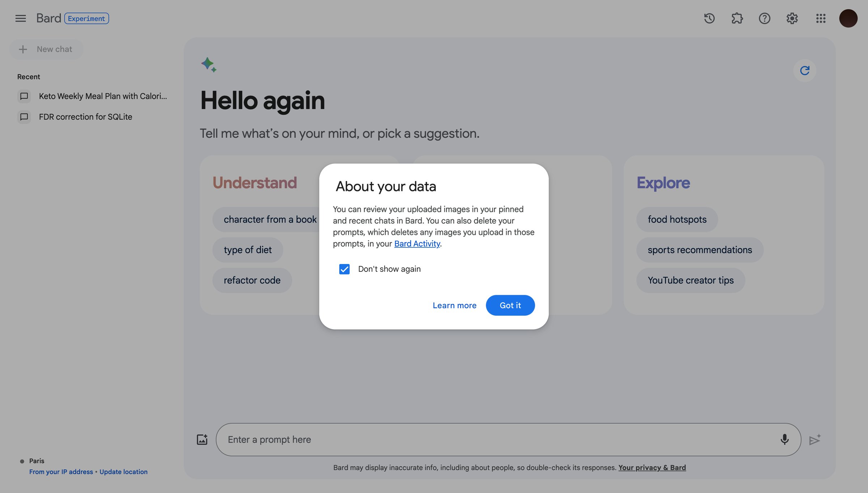Select the type of diet suggestion
This screenshot has width=868, height=493.
point(247,250)
